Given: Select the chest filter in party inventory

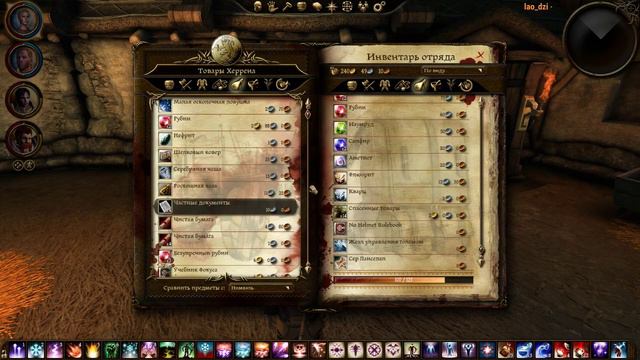Looking at the screenshot, I should (x=352, y=85).
